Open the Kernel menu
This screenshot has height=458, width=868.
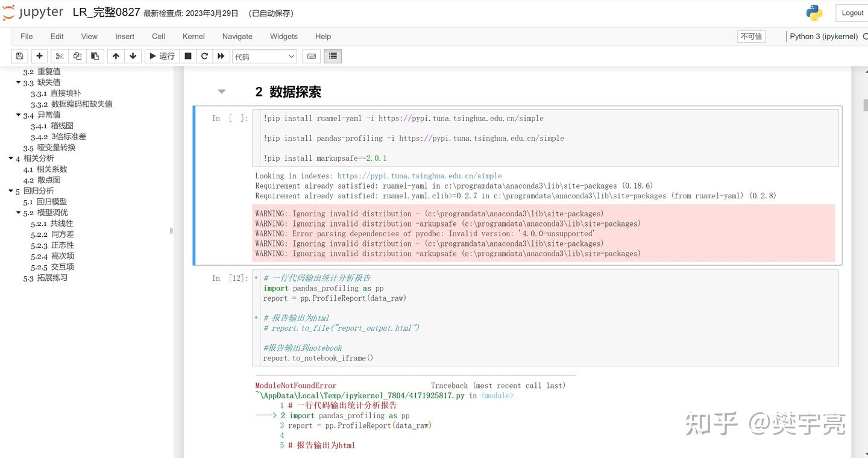[193, 36]
